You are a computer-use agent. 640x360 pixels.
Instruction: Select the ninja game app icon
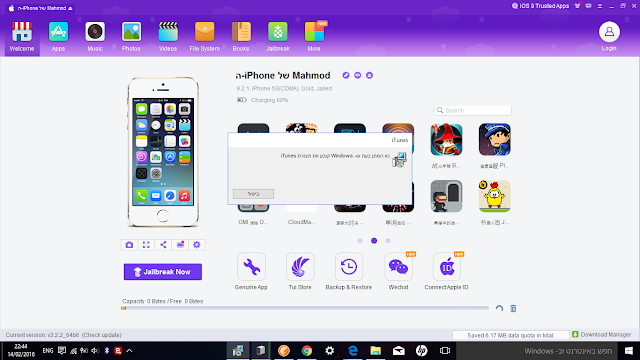click(446, 196)
